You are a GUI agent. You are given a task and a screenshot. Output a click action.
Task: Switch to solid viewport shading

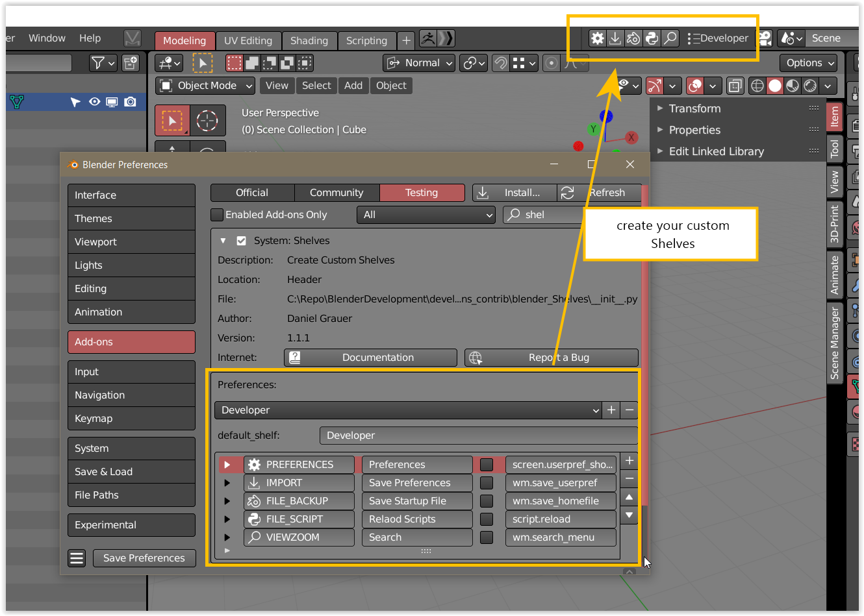[x=775, y=86]
